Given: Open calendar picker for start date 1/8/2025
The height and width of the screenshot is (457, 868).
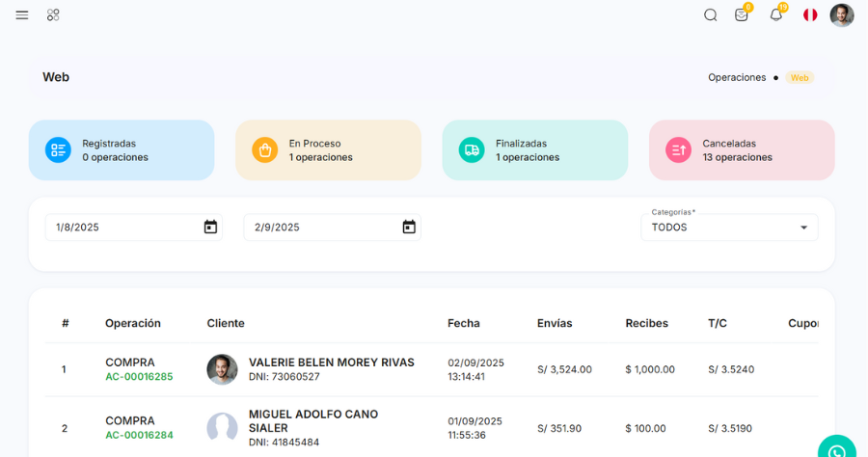Looking at the screenshot, I should [x=210, y=228].
